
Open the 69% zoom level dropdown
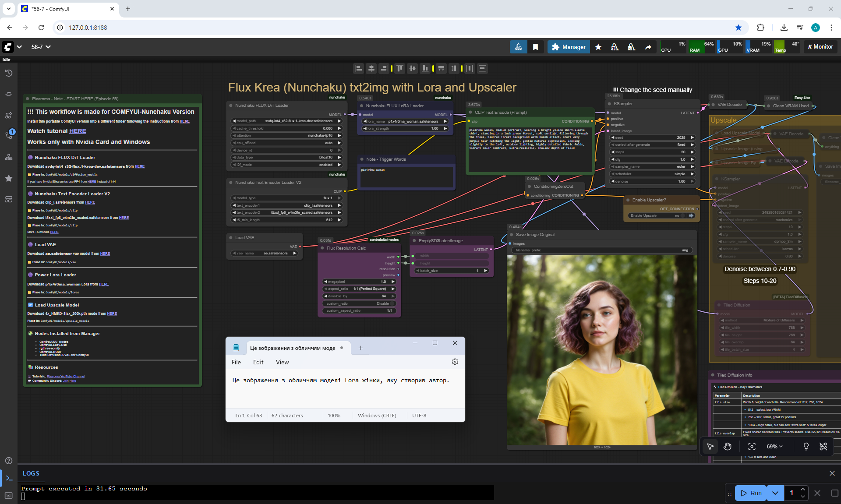point(774,446)
